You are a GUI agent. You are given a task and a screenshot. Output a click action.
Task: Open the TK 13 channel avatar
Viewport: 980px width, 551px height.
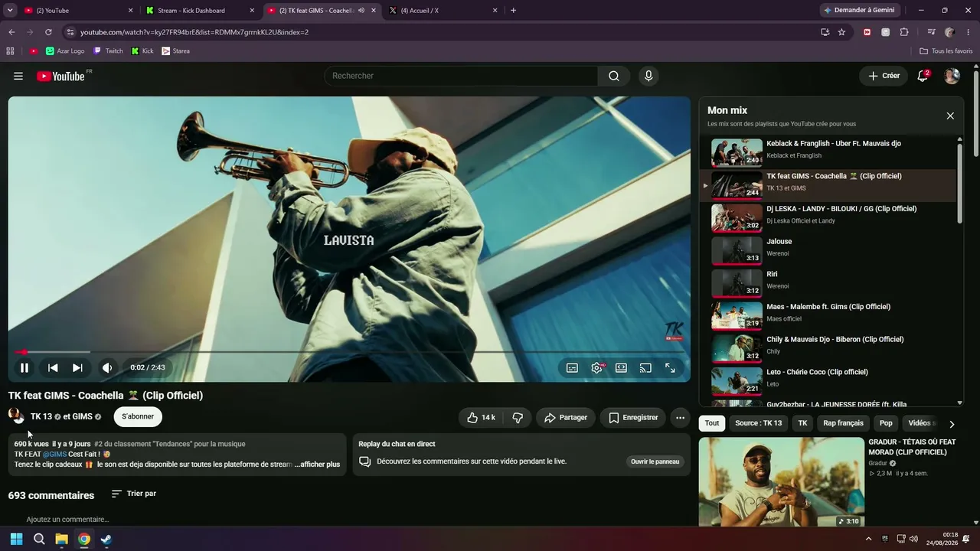(16, 416)
